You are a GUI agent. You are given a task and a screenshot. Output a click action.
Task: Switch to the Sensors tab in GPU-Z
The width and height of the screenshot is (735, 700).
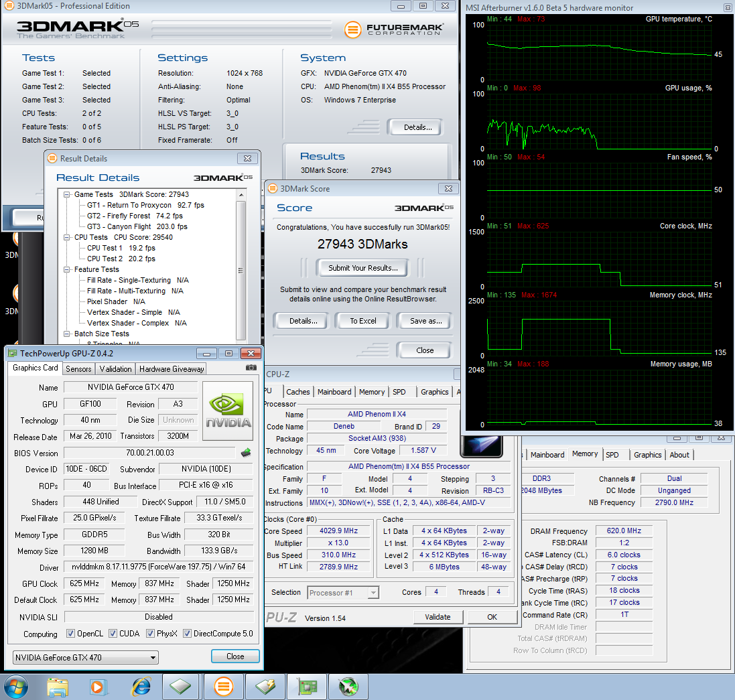pyautogui.click(x=78, y=369)
